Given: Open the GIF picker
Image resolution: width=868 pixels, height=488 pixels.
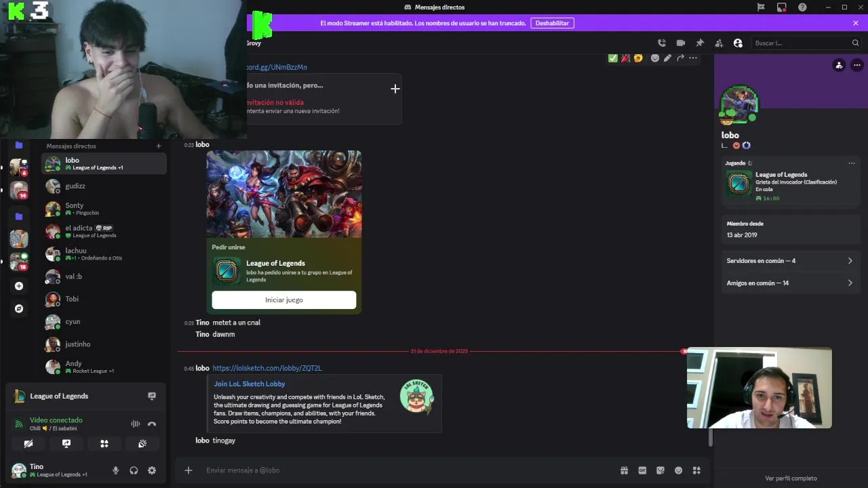Looking at the screenshot, I should (x=642, y=470).
